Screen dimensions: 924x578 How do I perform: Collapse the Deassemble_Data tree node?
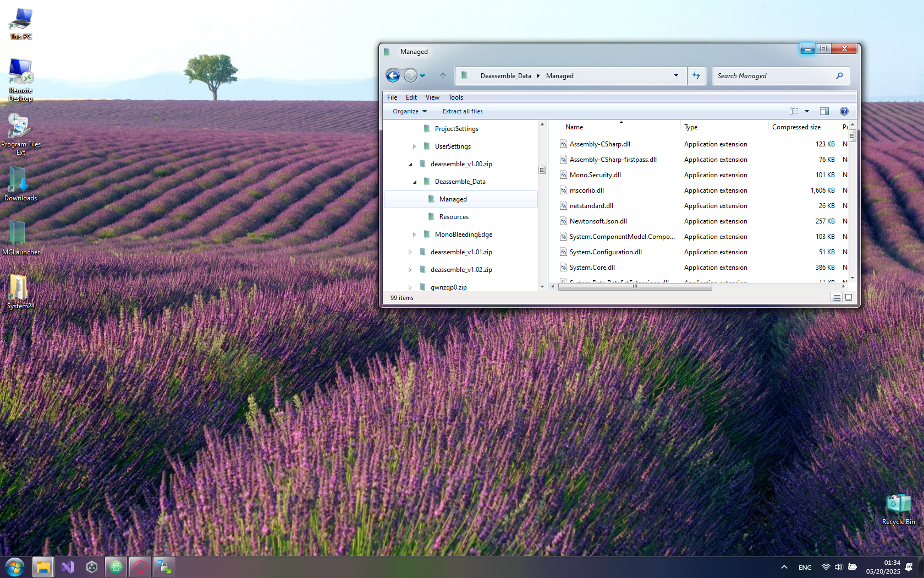pyautogui.click(x=415, y=182)
